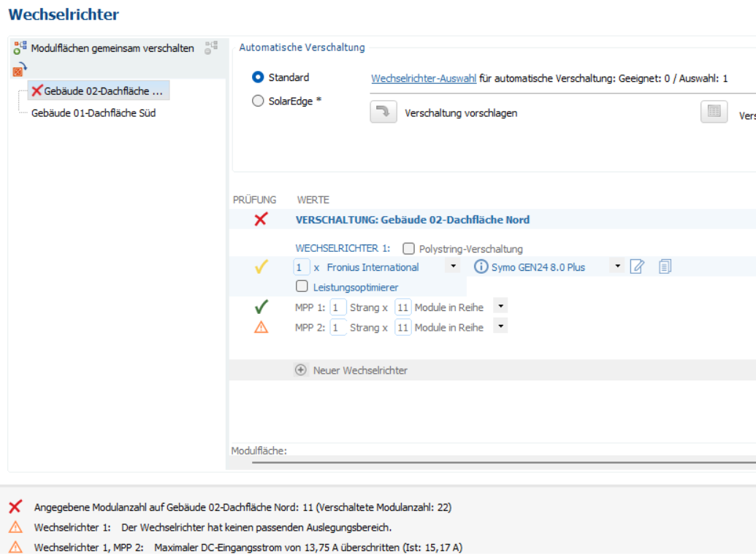Click Modulflächen gemeinsam verschalten icon
The image size is (756, 557).
pyautogui.click(x=20, y=47)
